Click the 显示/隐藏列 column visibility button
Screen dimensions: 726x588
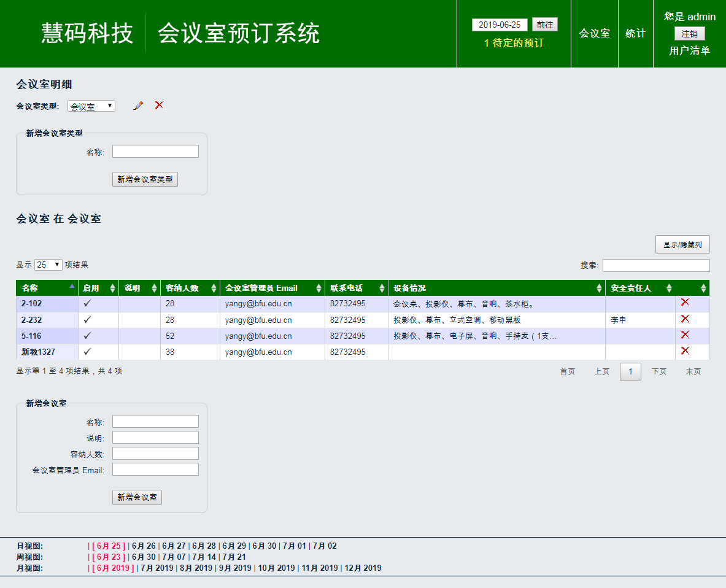(x=682, y=244)
